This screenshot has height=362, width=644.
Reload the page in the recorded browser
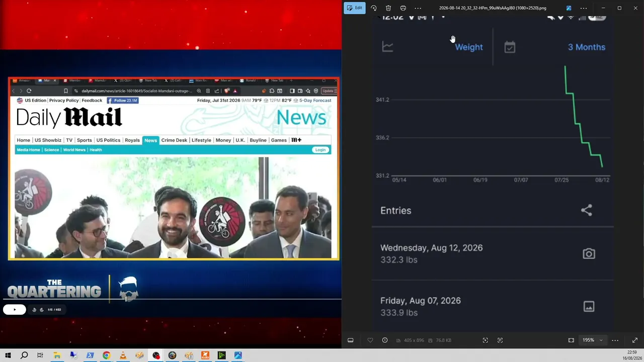coord(29,91)
